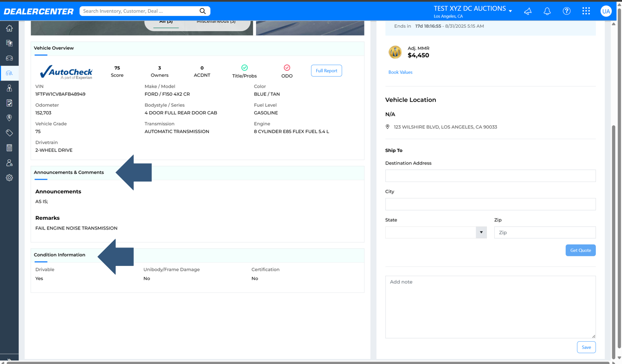
Task: Click the search magnifier icon
Action: pos(203,11)
